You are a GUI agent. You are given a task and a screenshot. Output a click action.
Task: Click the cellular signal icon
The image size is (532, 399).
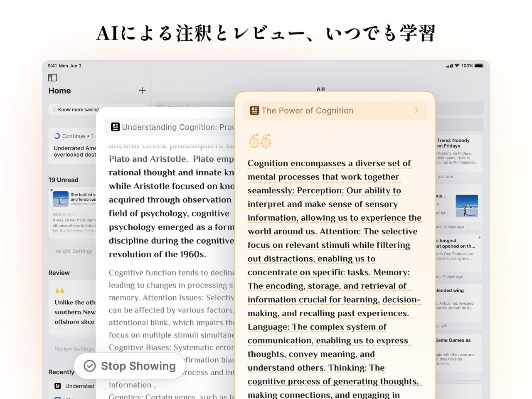click(449, 66)
